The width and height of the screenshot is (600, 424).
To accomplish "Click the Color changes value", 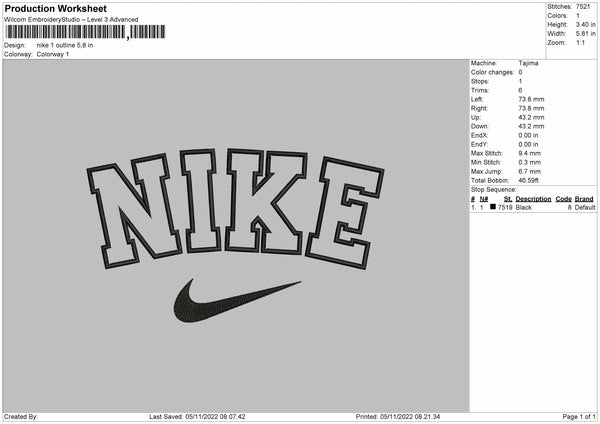I will (x=520, y=72).
